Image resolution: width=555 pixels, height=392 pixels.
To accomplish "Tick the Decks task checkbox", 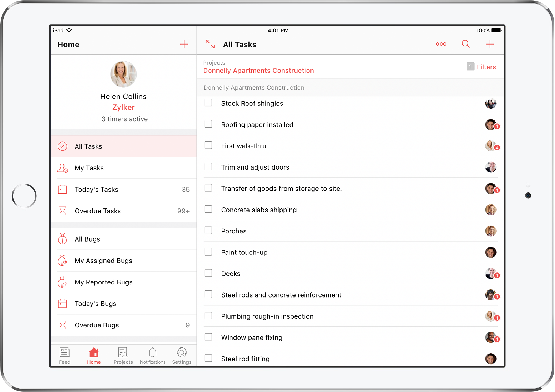I will point(209,273).
